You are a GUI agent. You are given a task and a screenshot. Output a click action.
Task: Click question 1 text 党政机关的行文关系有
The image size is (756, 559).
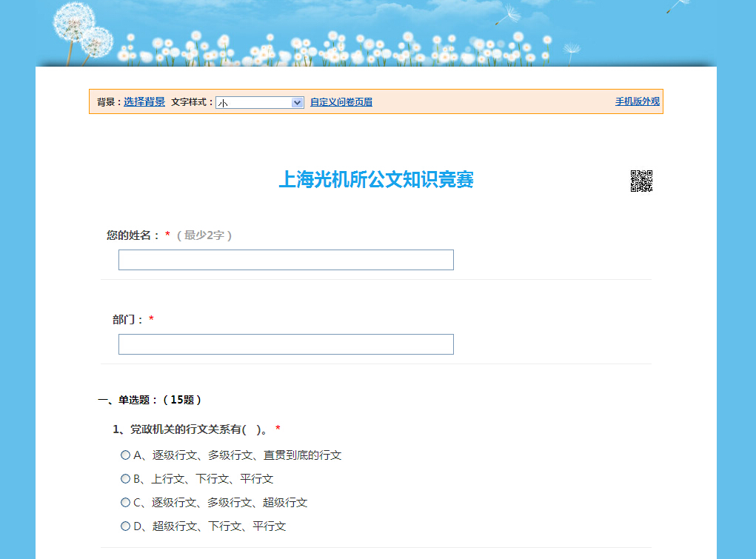click(x=190, y=429)
